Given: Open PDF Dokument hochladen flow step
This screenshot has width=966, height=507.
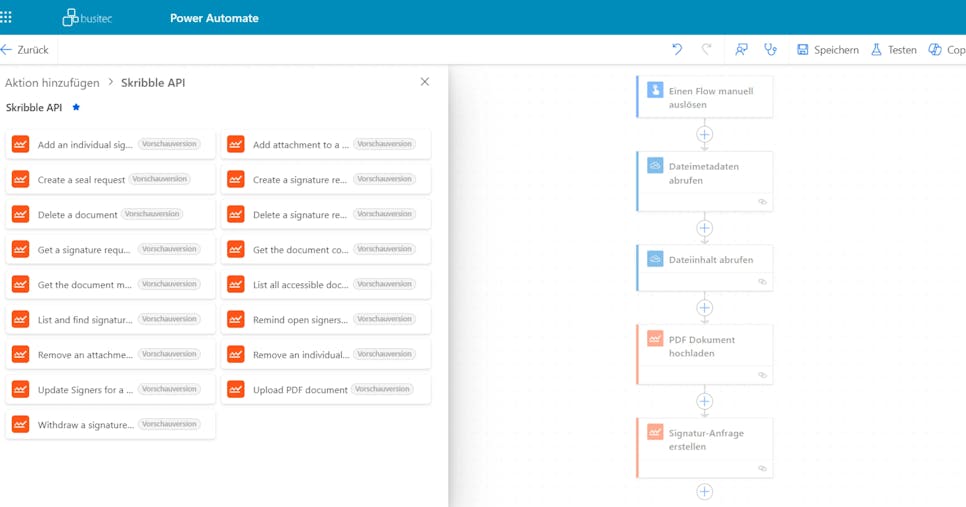Looking at the screenshot, I should point(705,355).
